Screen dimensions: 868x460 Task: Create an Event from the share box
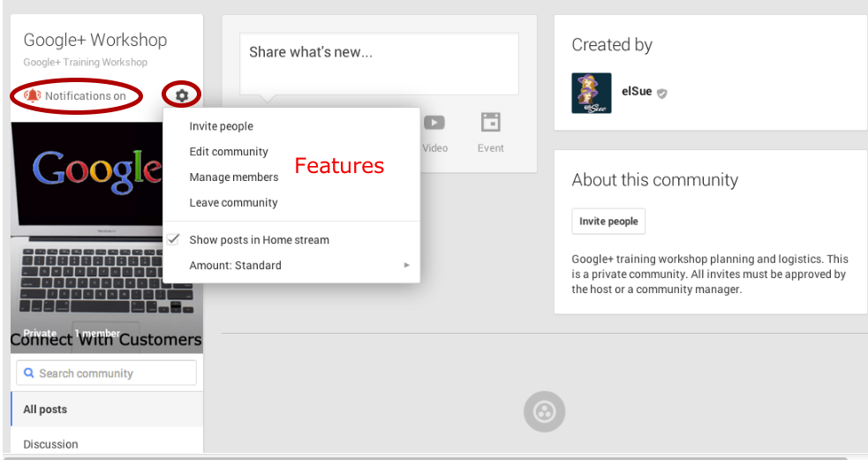[x=490, y=134]
